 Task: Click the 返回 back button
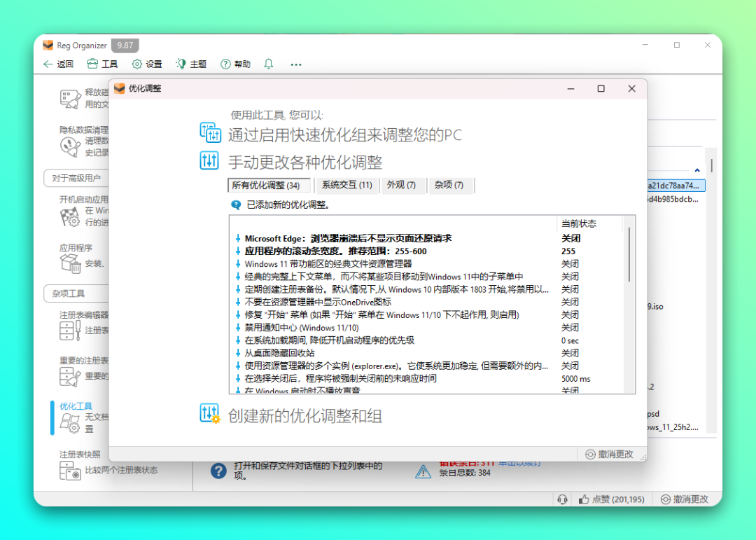[58, 64]
